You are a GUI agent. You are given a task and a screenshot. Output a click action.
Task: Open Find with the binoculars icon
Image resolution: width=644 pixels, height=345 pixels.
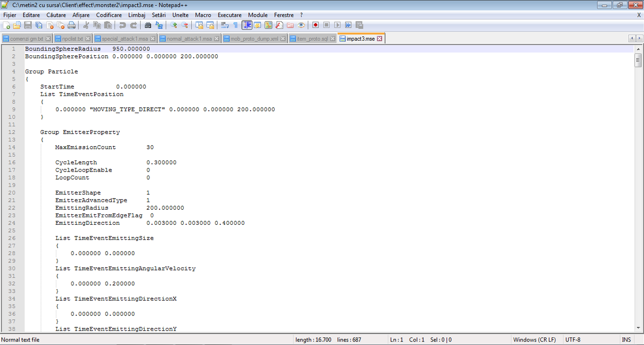point(148,25)
